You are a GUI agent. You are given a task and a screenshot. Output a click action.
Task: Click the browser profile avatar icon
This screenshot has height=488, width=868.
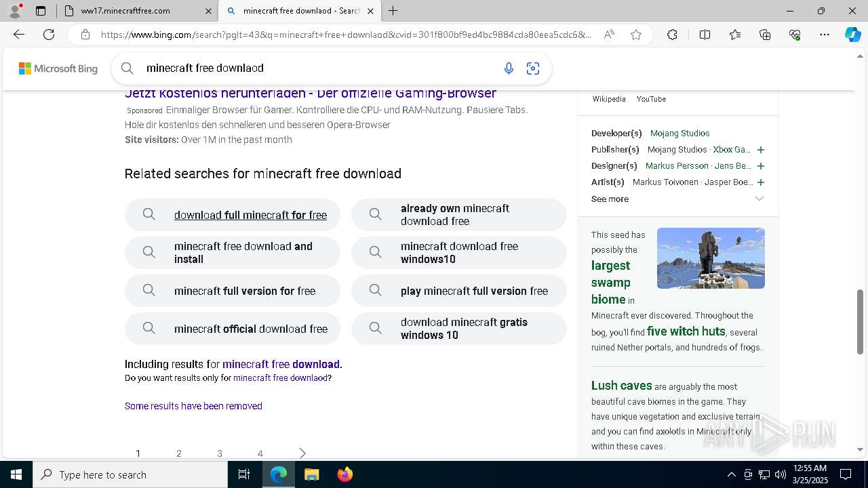15,11
